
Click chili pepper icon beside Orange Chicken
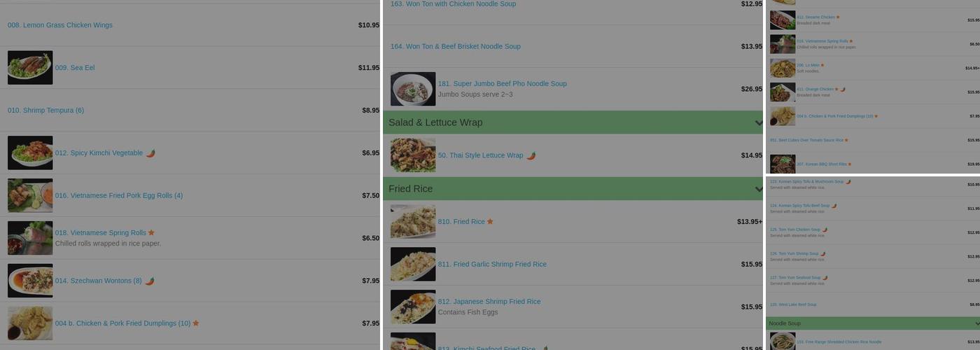843,90
